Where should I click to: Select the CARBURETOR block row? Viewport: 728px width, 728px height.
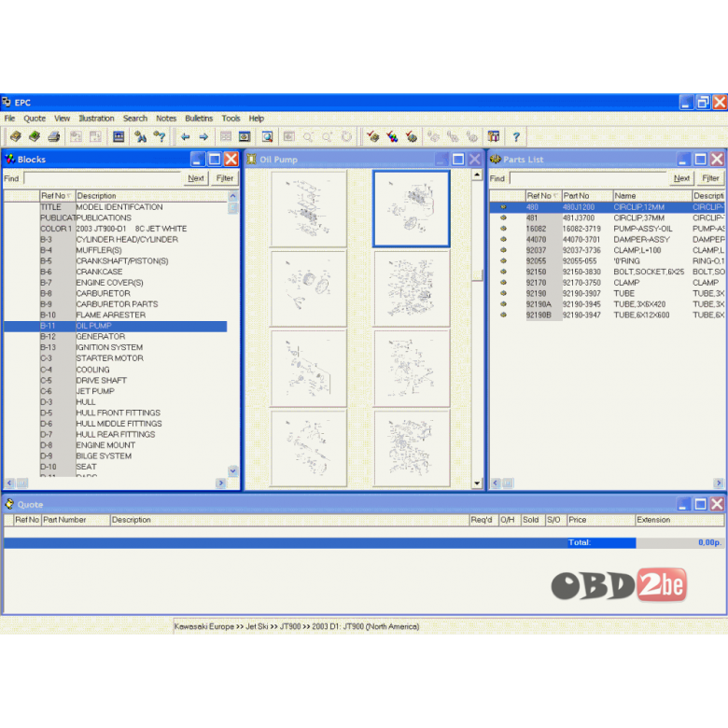point(115,293)
